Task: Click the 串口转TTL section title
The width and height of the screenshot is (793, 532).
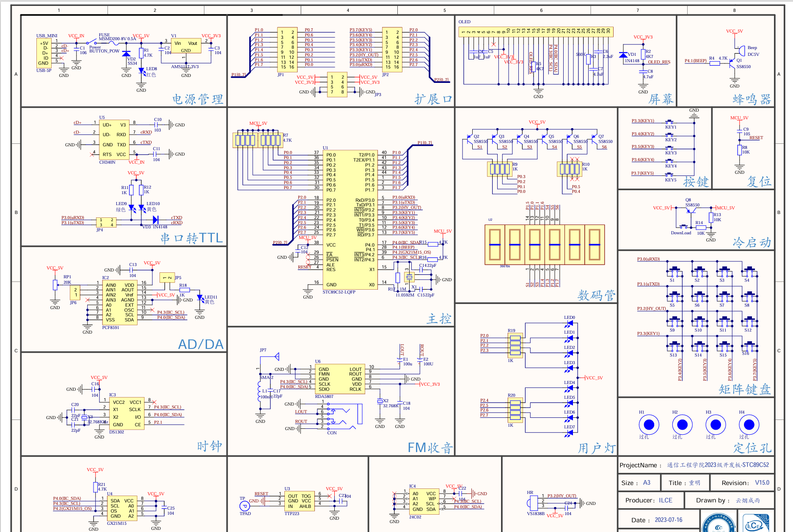Action: 192,238
